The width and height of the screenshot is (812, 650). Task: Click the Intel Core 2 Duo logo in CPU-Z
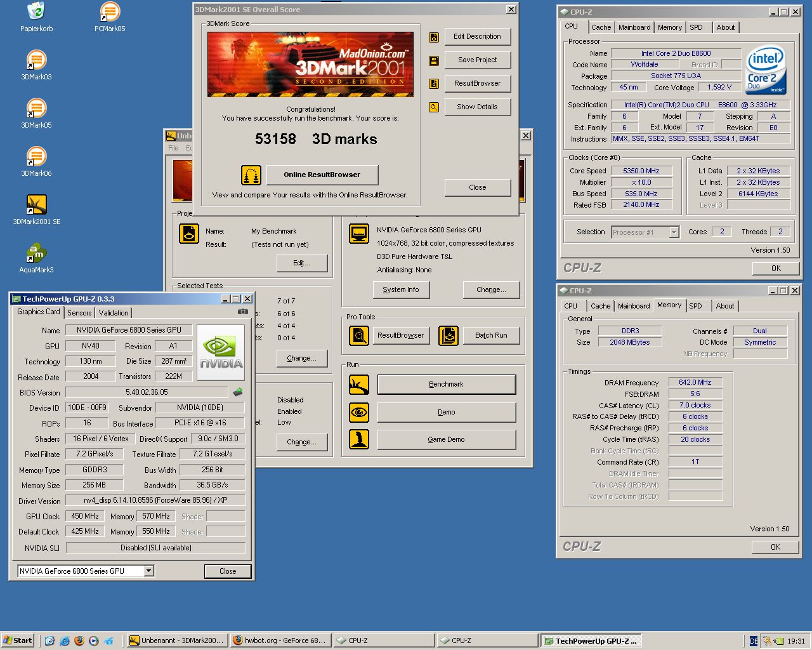766,70
